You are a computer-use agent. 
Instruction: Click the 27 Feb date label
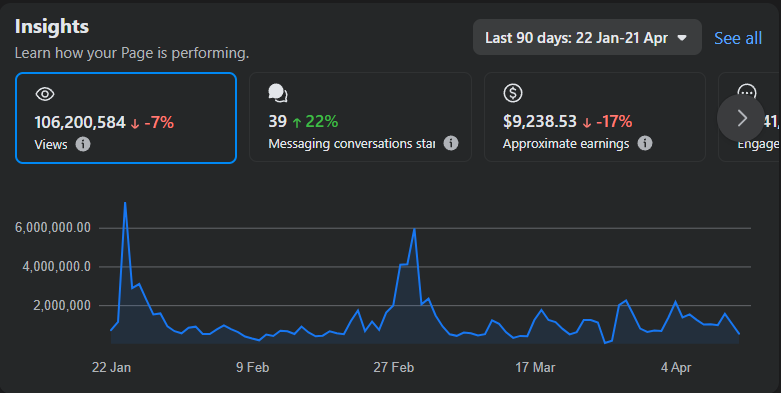[393, 368]
